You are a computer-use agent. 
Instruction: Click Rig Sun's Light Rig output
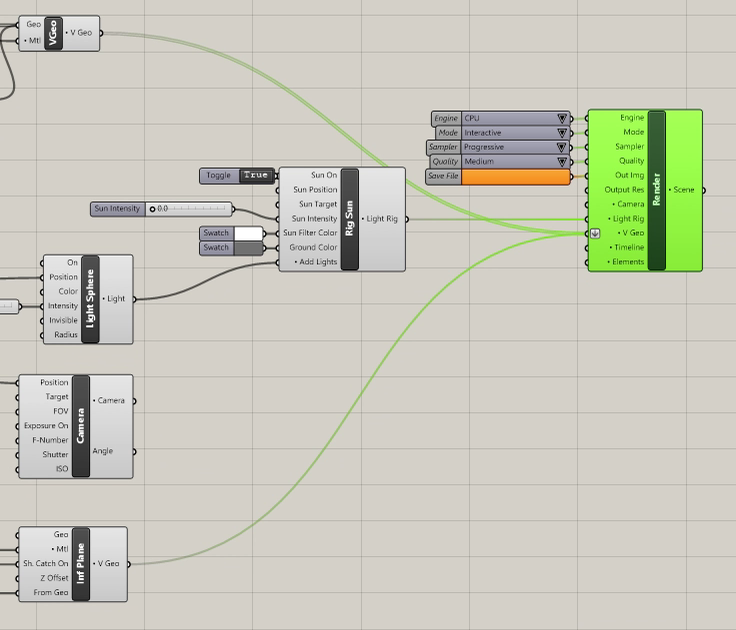click(380, 219)
